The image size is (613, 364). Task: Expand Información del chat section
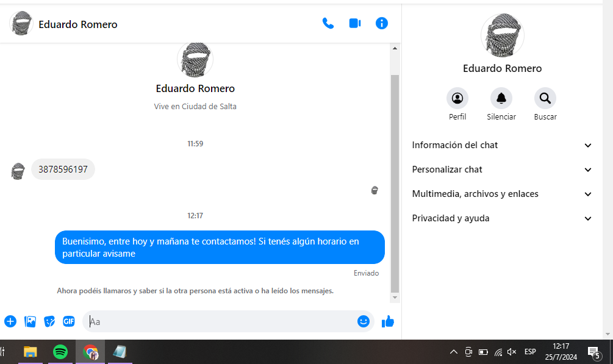(x=502, y=145)
